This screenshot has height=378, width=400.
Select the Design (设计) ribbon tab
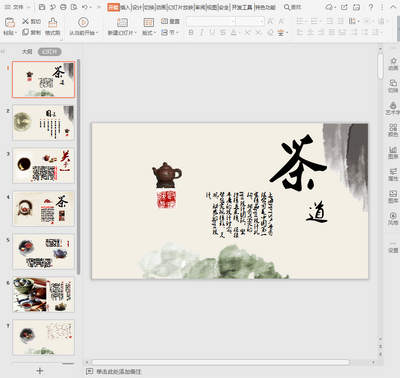(x=137, y=7)
